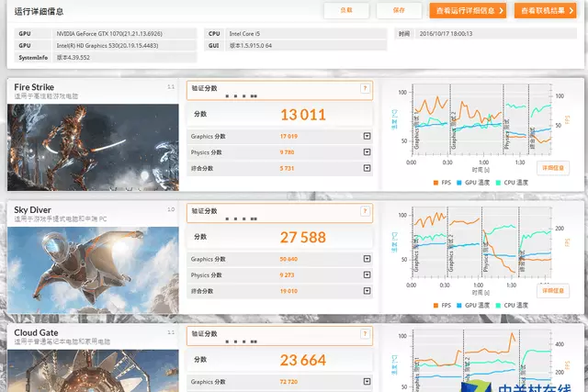Click the Fire Strike performance chart
The width and height of the screenshot is (588, 392).
click(x=481, y=119)
